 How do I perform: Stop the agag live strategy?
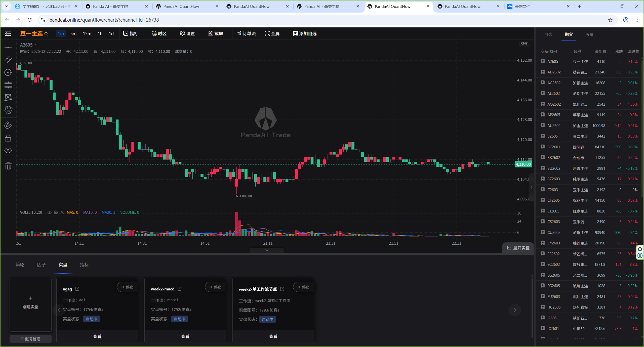coord(127,287)
